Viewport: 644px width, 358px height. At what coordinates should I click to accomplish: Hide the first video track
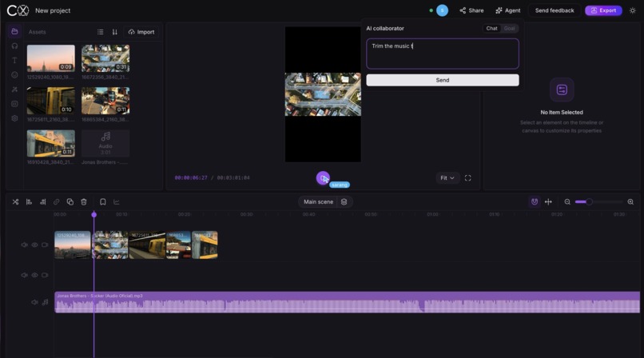point(34,245)
